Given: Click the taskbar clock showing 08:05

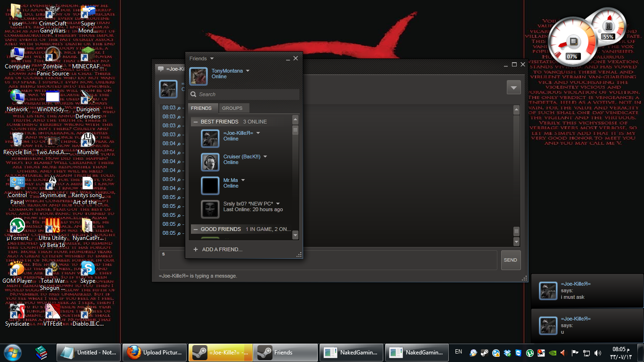Looking at the screenshot, I should click(621, 353).
